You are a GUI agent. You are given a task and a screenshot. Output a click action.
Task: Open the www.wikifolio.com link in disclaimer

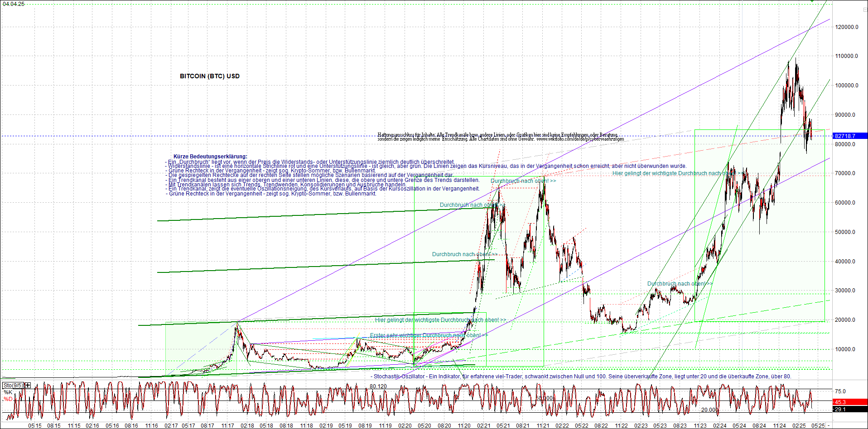[x=580, y=139]
